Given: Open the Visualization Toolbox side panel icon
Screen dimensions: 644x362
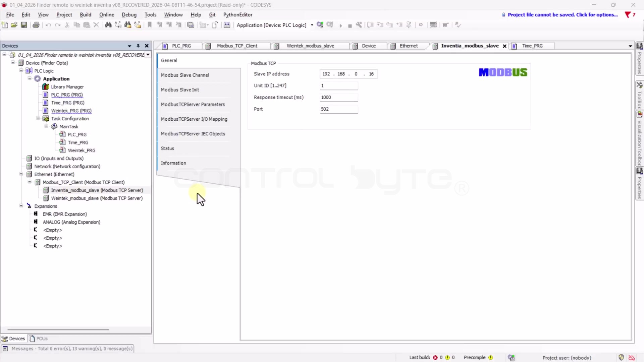Looking at the screenshot, I should [x=640, y=114].
